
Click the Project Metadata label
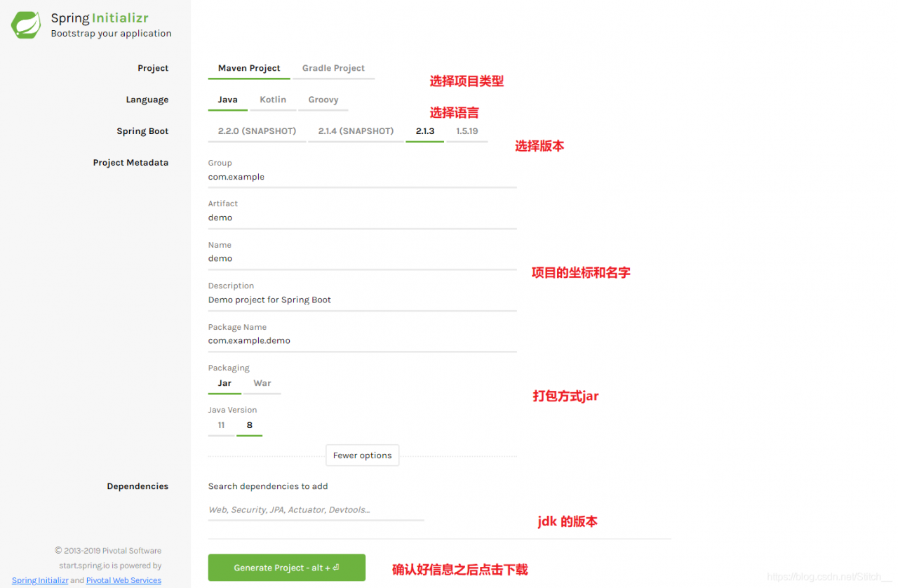pyautogui.click(x=130, y=163)
